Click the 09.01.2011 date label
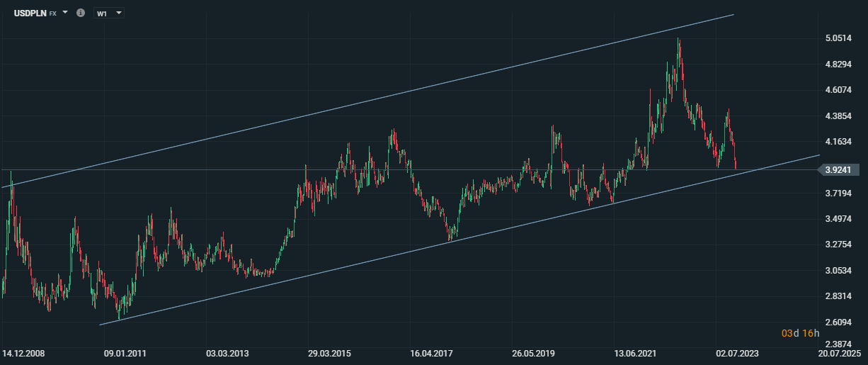 (126, 352)
